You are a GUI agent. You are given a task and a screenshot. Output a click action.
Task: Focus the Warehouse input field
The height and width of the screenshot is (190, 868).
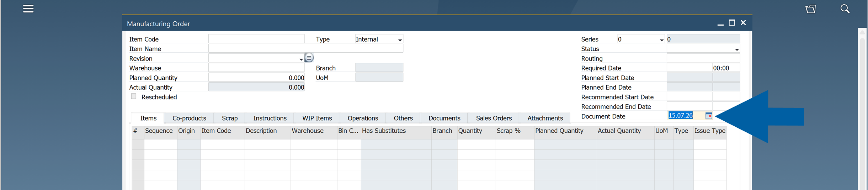click(256, 67)
